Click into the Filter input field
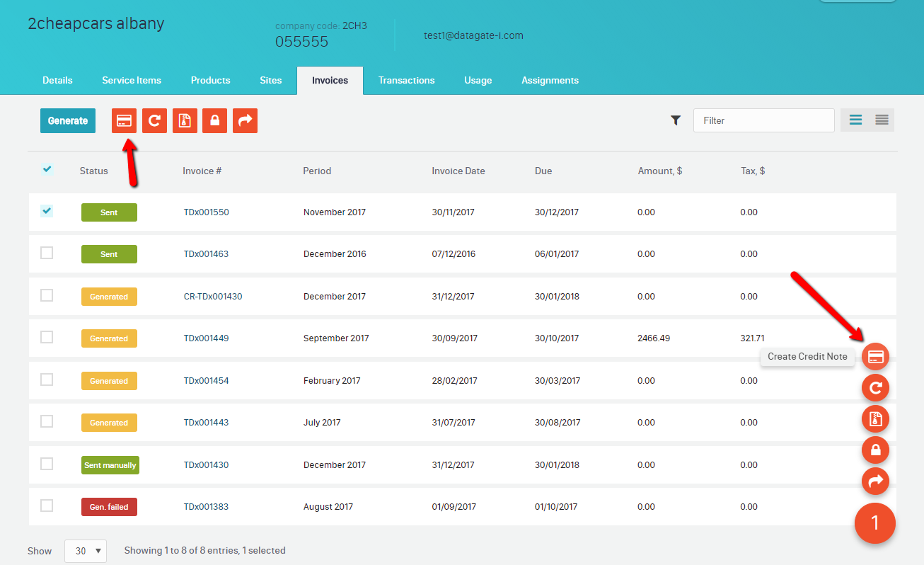The image size is (924, 565). pos(763,120)
